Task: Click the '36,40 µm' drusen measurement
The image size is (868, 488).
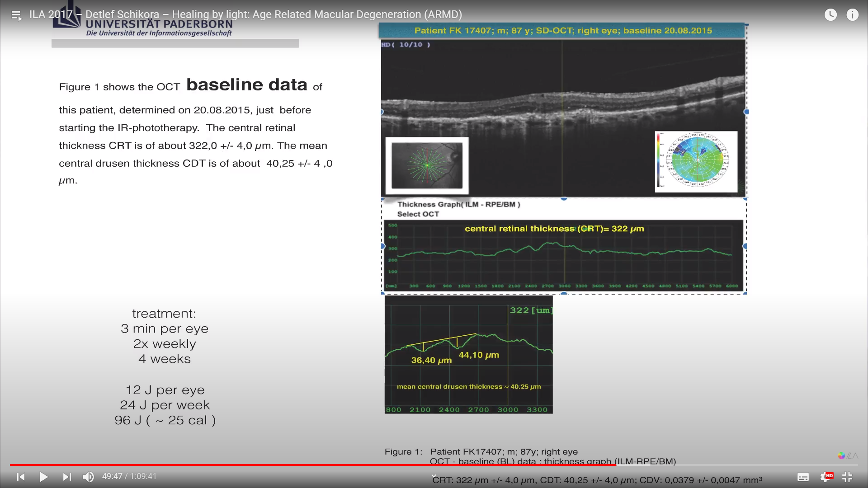Action: coord(431,360)
